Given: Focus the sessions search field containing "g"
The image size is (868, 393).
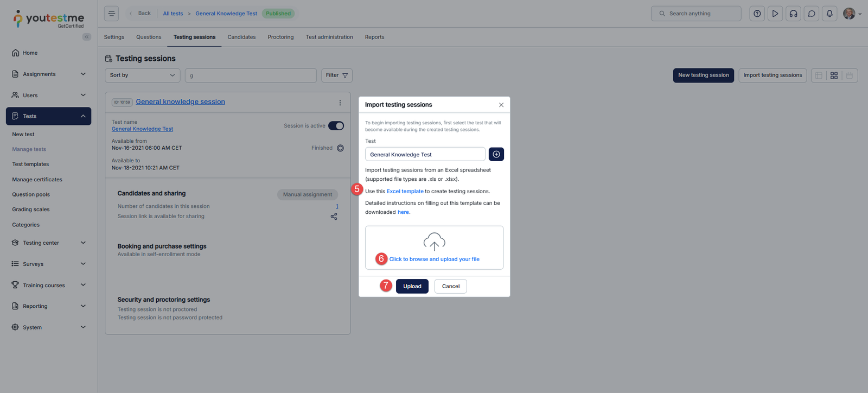Looking at the screenshot, I should point(251,75).
